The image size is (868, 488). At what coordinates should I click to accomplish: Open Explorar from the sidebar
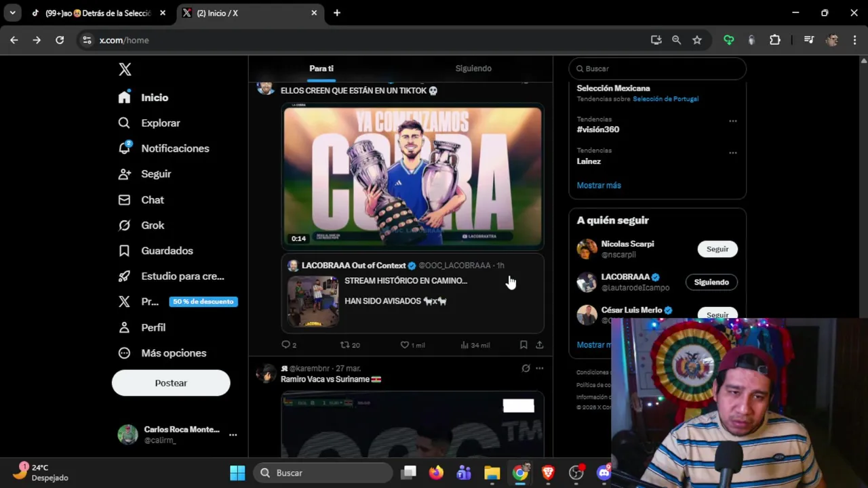tap(149, 123)
